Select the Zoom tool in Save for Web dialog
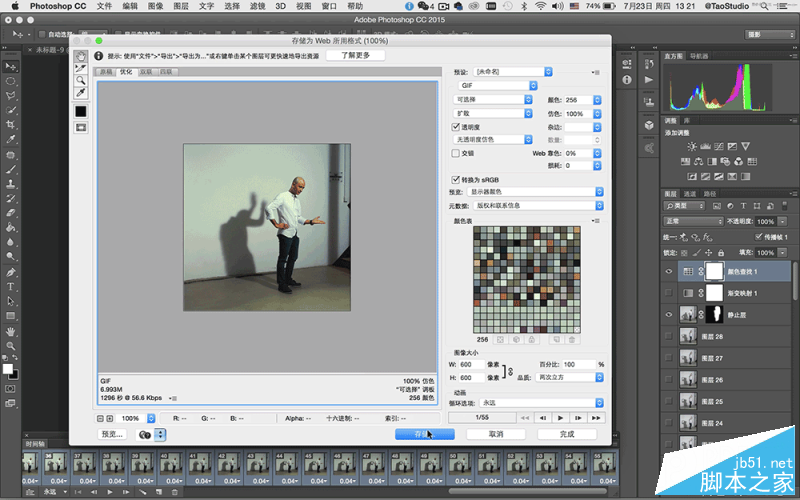The image size is (800, 500). 81,81
